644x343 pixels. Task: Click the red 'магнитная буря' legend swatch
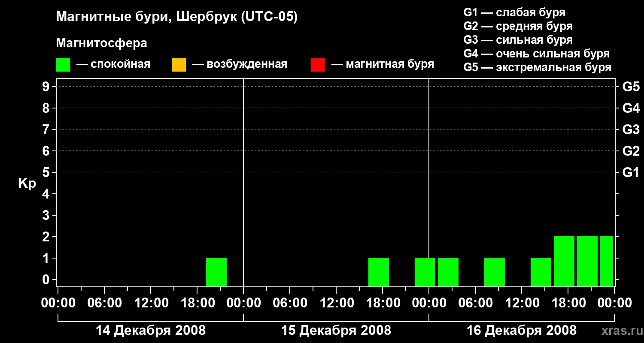(318, 64)
